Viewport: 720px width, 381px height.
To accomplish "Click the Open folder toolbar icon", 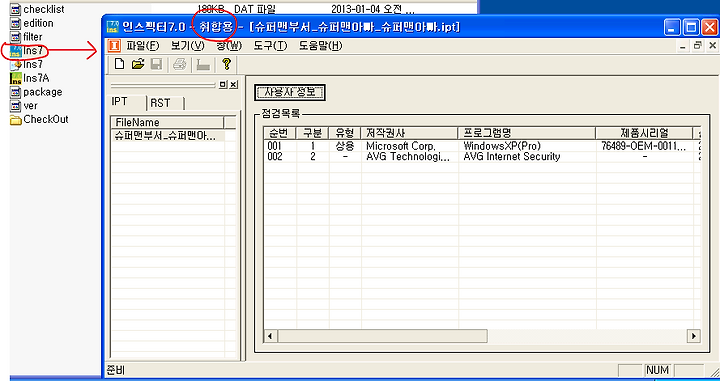I will point(138,64).
